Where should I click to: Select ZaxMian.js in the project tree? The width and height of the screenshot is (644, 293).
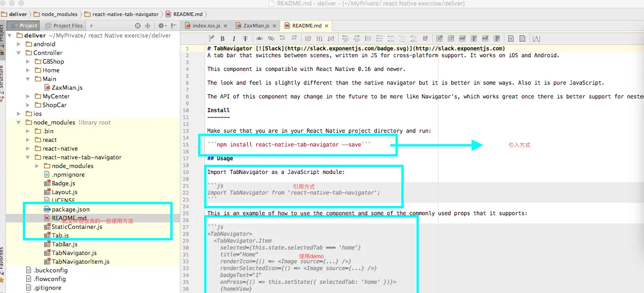[x=64, y=88]
